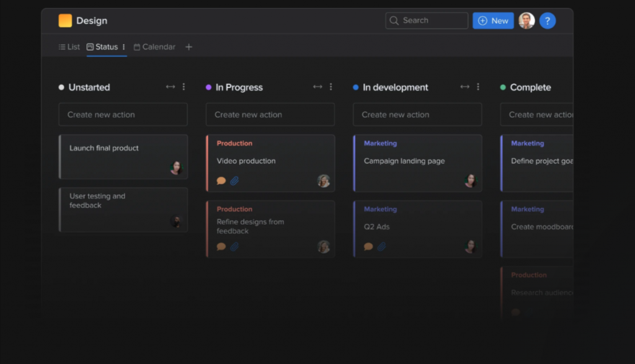Viewport: 635px width, 364px height.
Task: Click the orange Design workspace icon
Action: (64, 20)
